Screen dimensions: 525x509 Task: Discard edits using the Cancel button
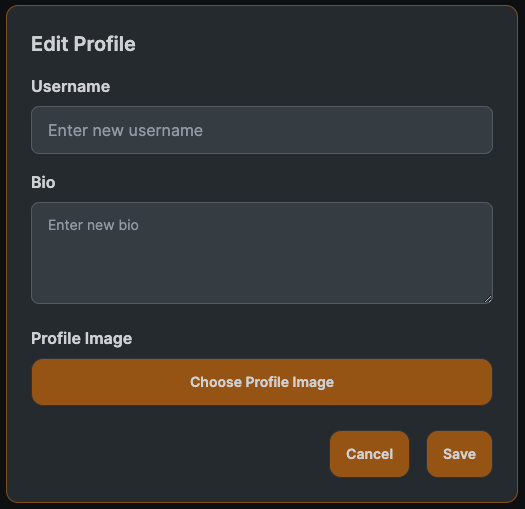tap(369, 454)
